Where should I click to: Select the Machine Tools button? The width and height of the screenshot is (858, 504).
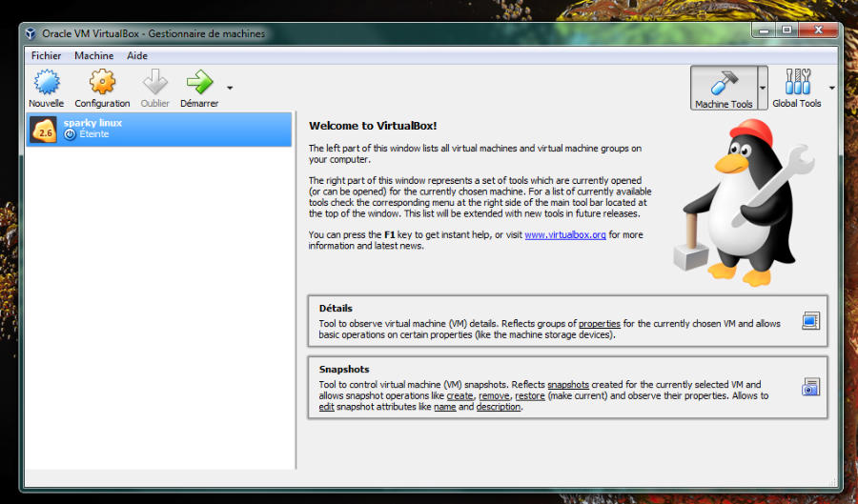(x=724, y=88)
